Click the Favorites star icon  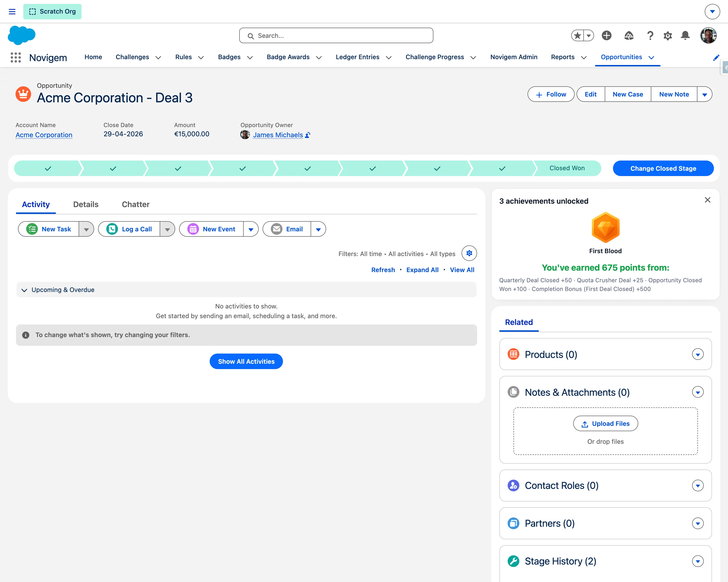[x=577, y=35]
